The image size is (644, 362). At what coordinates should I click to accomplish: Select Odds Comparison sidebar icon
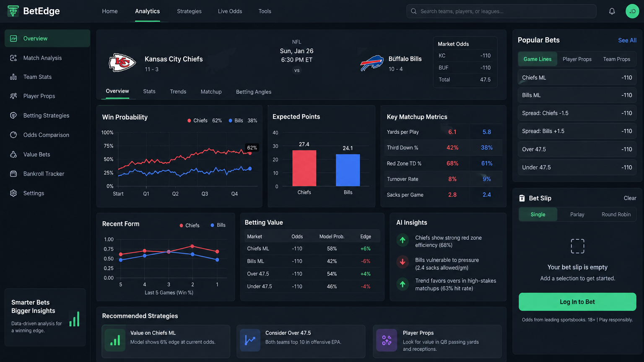tap(13, 135)
